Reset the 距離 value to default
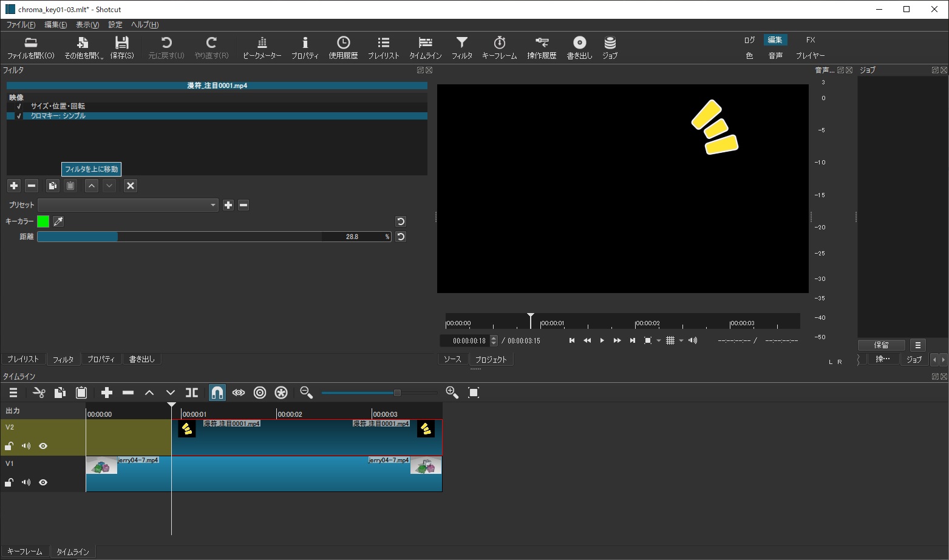The height and width of the screenshot is (560, 949). pyautogui.click(x=401, y=237)
